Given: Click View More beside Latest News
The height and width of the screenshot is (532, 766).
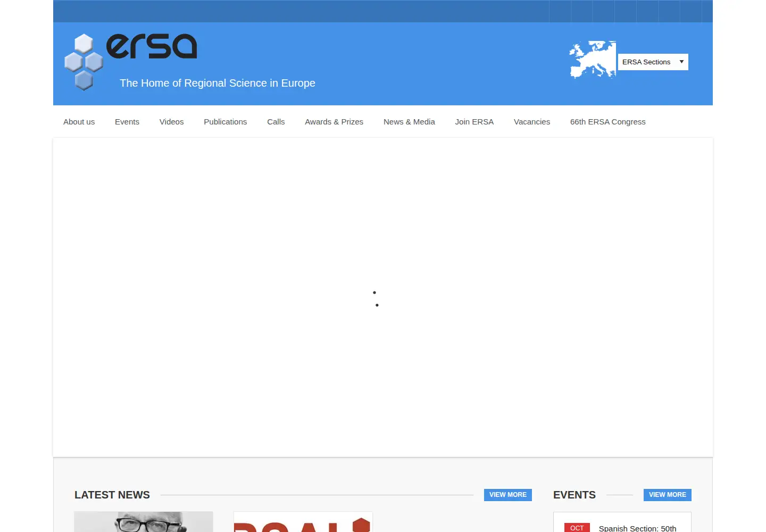Looking at the screenshot, I should [x=508, y=495].
